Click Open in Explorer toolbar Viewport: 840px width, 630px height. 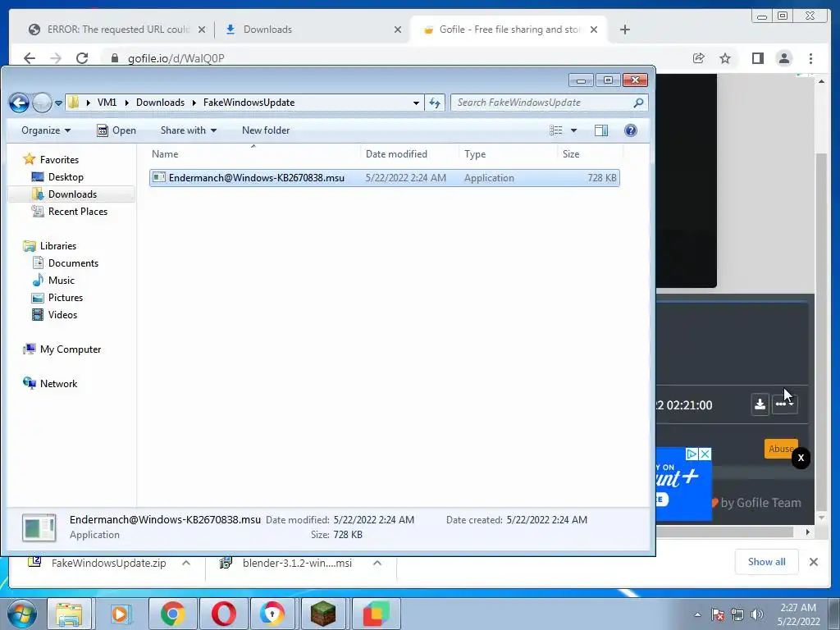click(x=116, y=130)
